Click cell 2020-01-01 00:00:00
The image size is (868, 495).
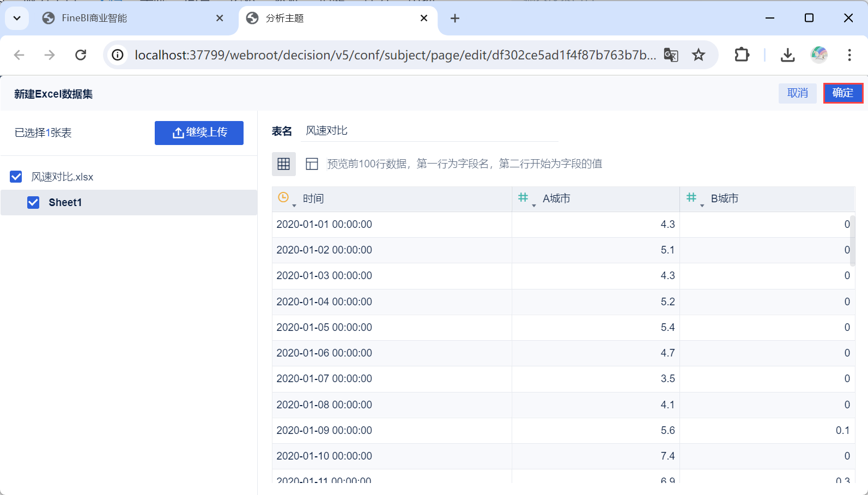pyautogui.click(x=392, y=225)
